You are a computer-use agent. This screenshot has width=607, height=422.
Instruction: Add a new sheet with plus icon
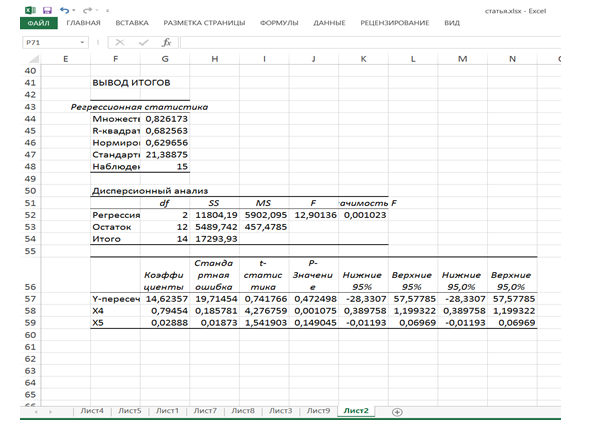397,411
